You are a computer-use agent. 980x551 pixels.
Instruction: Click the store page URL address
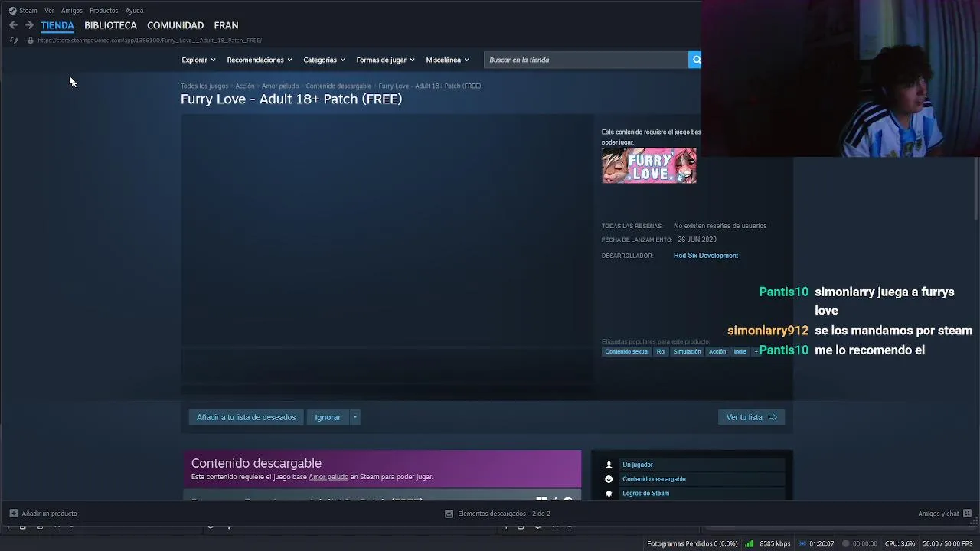coord(150,41)
